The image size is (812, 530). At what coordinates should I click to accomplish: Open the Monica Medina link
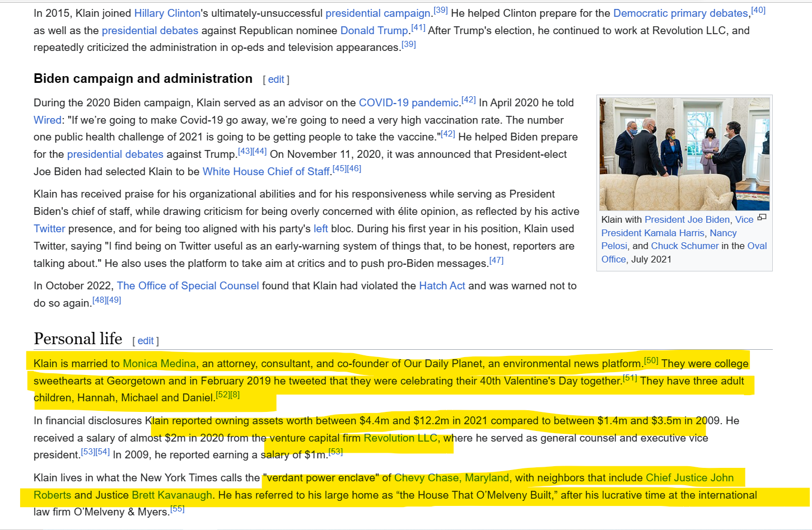pyautogui.click(x=159, y=363)
